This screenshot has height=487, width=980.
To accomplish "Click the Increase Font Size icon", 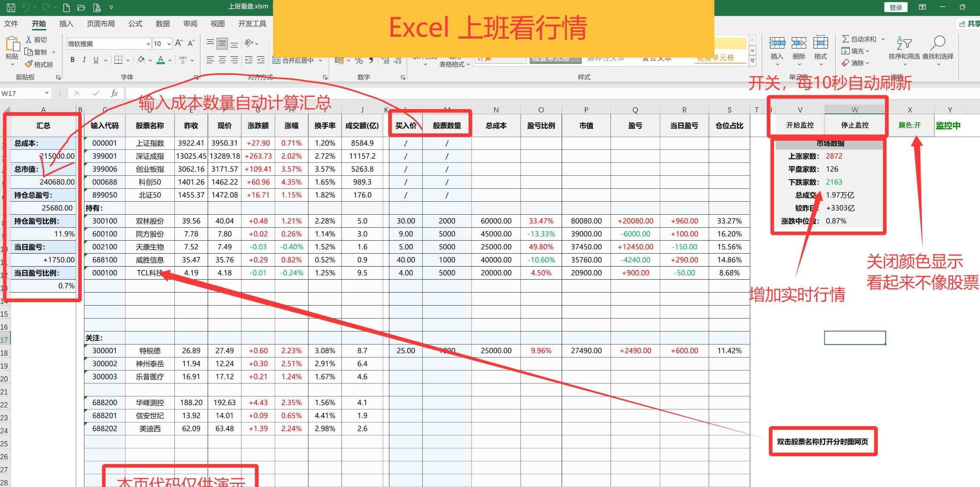I will [x=179, y=43].
